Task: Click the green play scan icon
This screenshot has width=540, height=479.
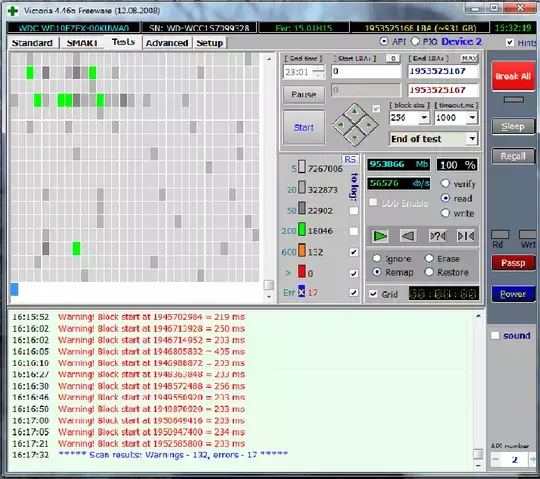Action: [x=380, y=236]
